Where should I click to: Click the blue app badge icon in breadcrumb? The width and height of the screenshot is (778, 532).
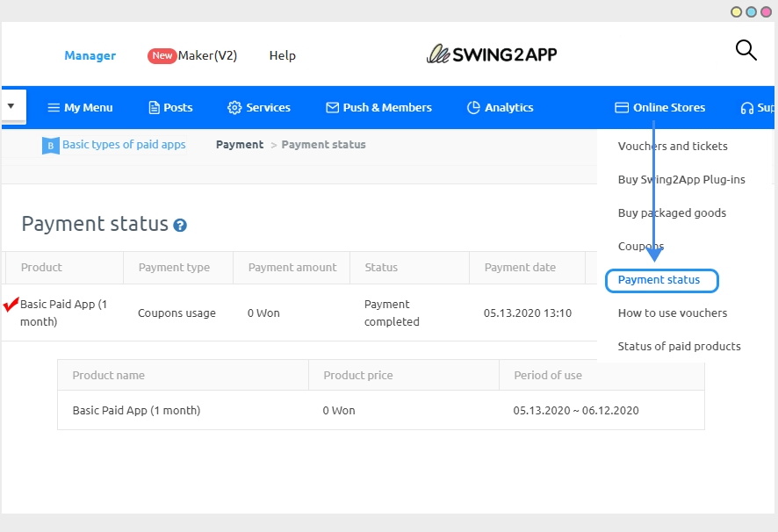[x=51, y=146]
